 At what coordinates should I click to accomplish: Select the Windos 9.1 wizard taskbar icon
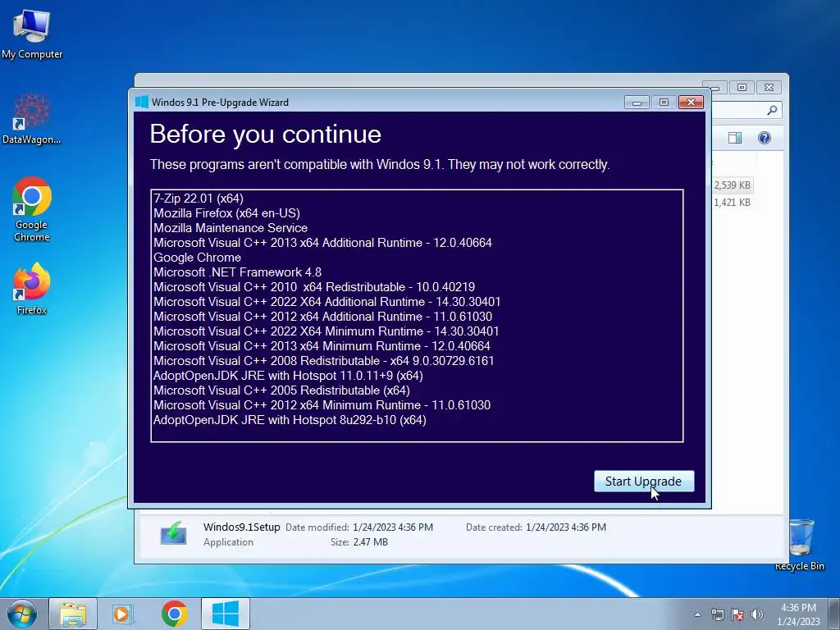click(225, 614)
